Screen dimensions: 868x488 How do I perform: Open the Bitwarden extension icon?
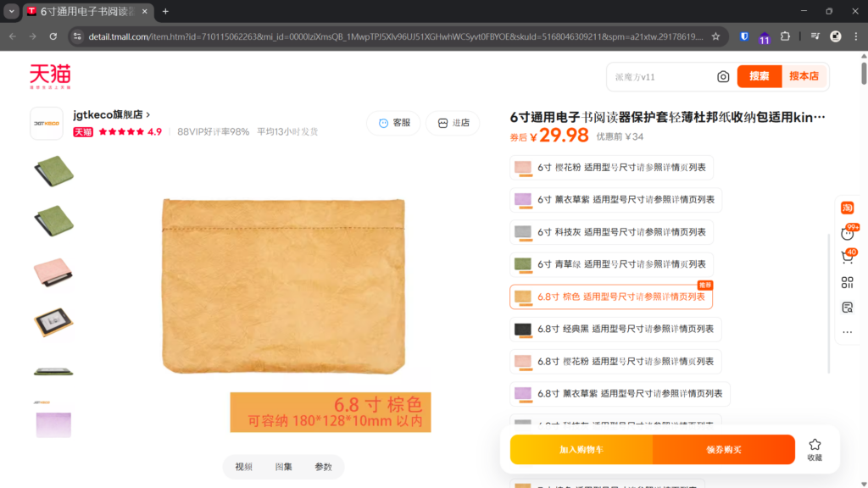[743, 36]
